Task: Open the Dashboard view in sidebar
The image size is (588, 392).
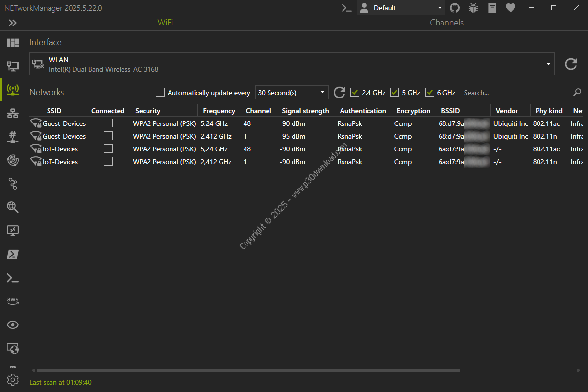Action: (x=12, y=43)
